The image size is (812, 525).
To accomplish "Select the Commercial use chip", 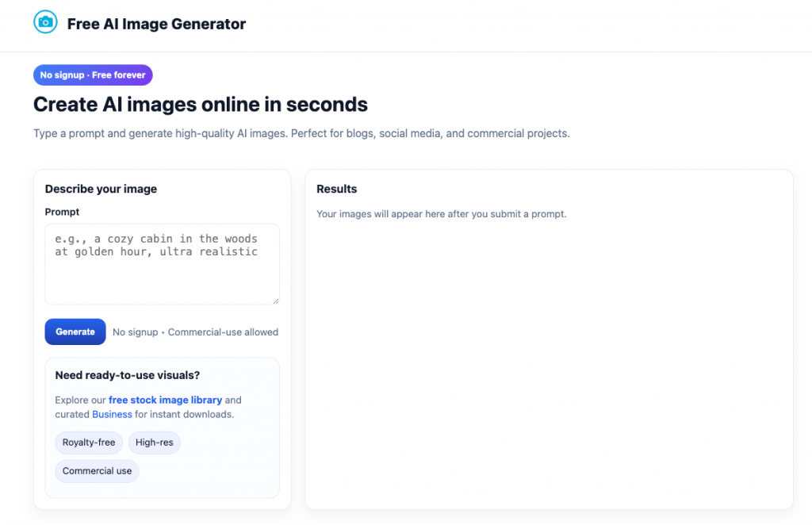I will click(x=97, y=471).
